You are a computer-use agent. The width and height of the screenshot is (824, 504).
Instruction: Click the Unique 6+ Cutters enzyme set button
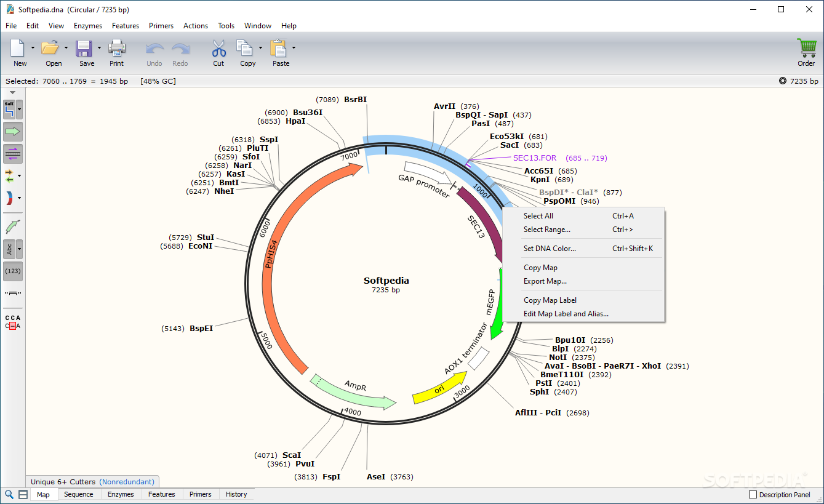tap(94, 482)
